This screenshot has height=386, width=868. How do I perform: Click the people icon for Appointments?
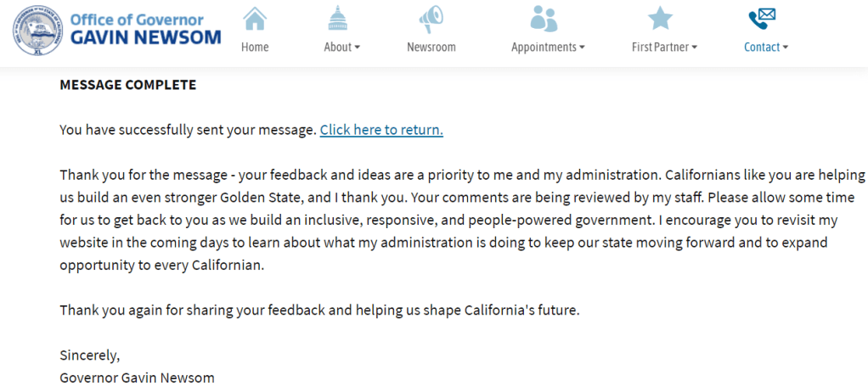coord(544,18)
